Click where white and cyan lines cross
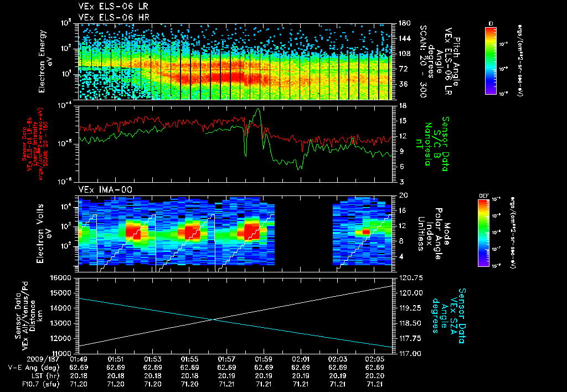Image resolution: width=567 pixels, height=392 pixels. [x=214, y=319]
